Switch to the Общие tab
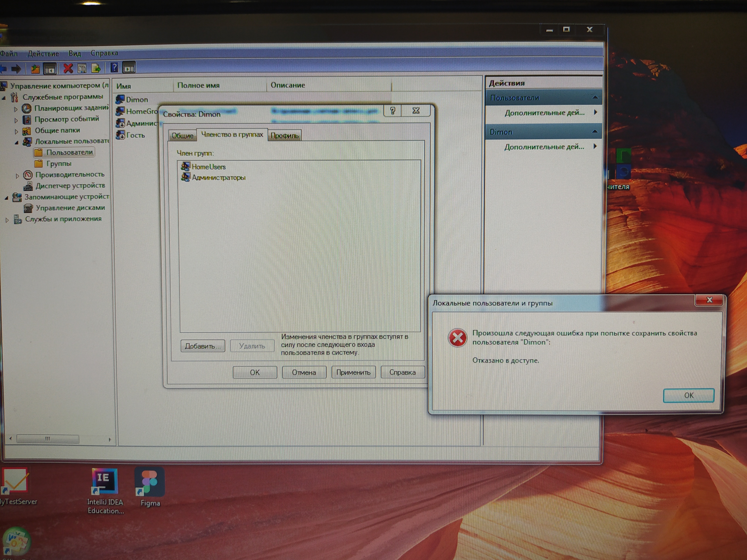 point(182,136)
